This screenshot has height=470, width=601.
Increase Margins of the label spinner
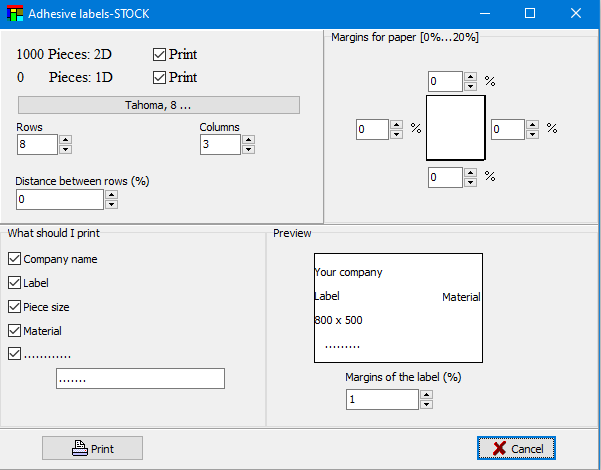[x=426, y=394]
